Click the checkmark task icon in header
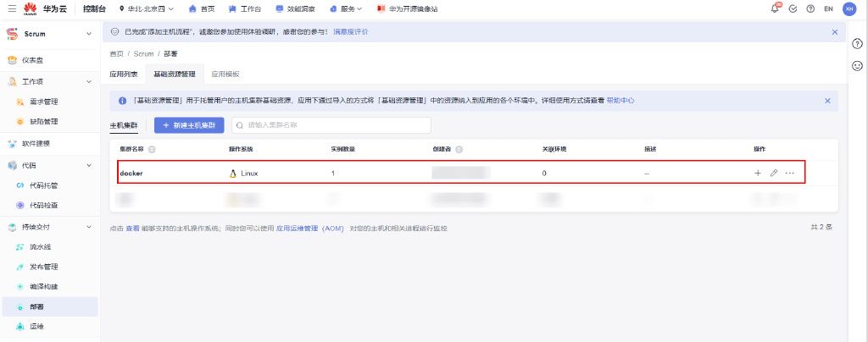Screen dimensions: 868x342 click(793, 8)
